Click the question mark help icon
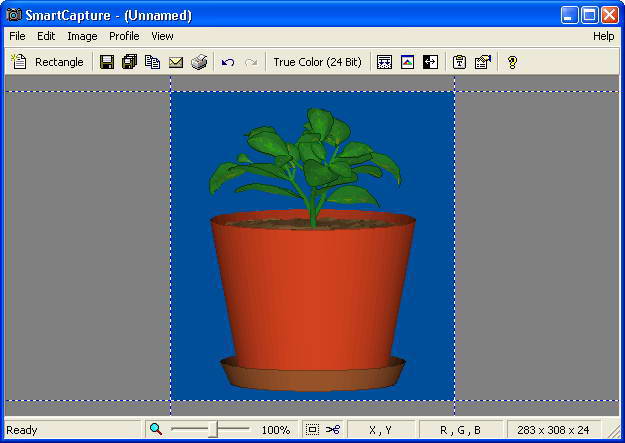625x443 pixels. pyautogui.click(x=512, y=62)
